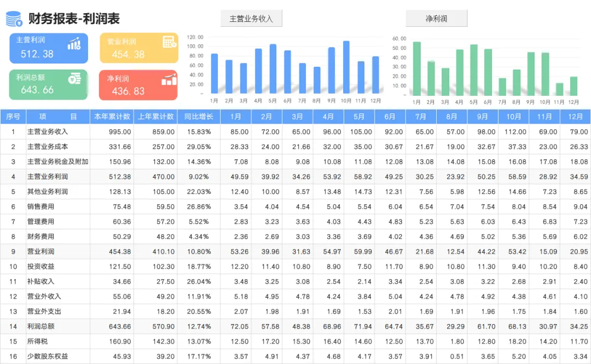Click bar chart icon on 主营利润 card

(x=74, y=43)
